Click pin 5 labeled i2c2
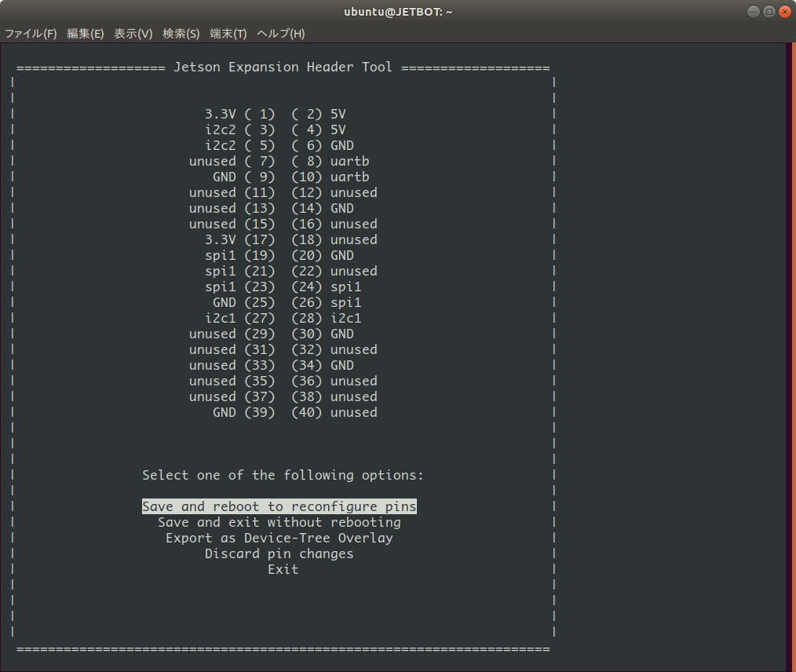This screenshot has height=672, width=796. (239, 146)
